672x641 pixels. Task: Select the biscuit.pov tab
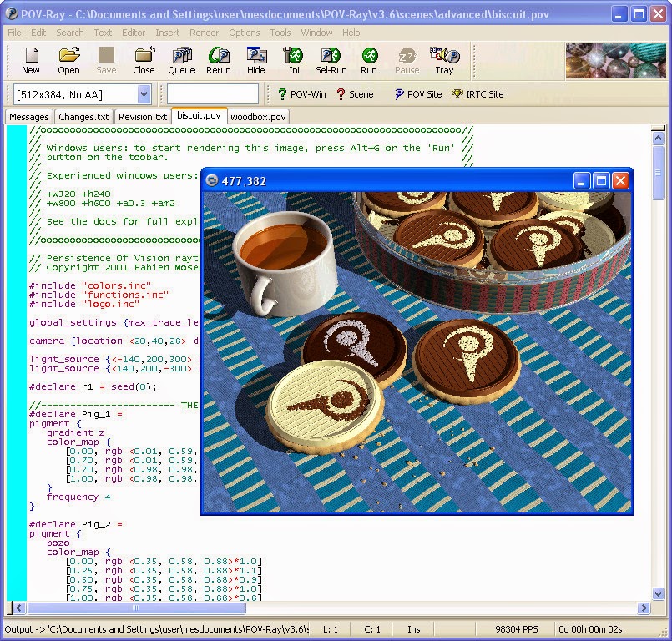[x=199, y=115]
